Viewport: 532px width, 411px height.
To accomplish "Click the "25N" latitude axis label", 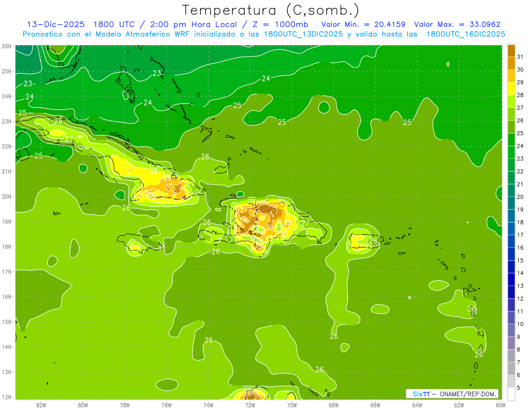I will coord(6,71).
